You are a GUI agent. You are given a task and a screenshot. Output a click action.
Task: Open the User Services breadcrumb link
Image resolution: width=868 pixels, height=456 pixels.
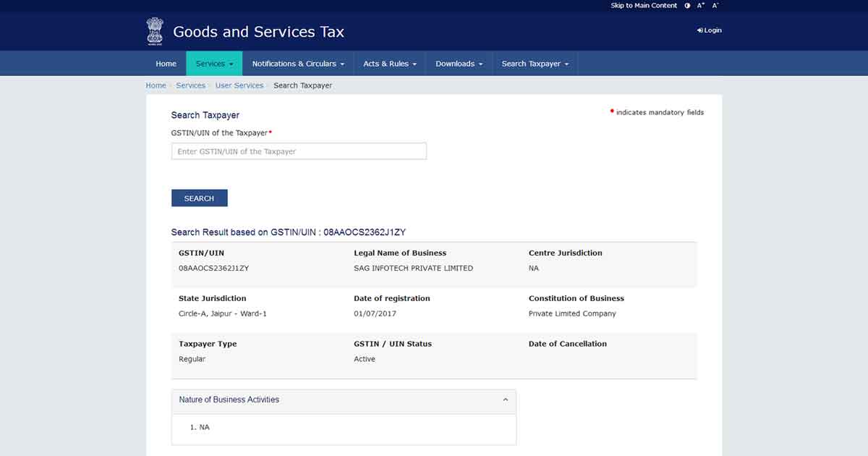(x=239, y=85)
